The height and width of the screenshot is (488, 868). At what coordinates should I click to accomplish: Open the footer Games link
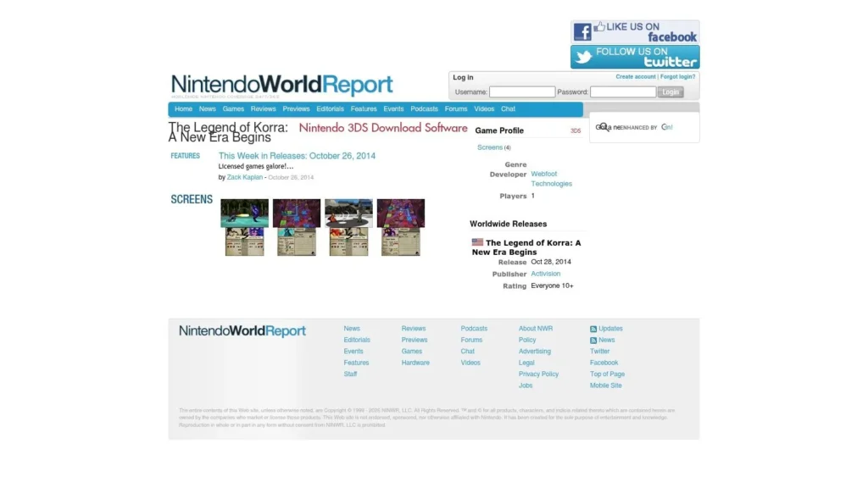pyautogui.click(x=411, y=352)
